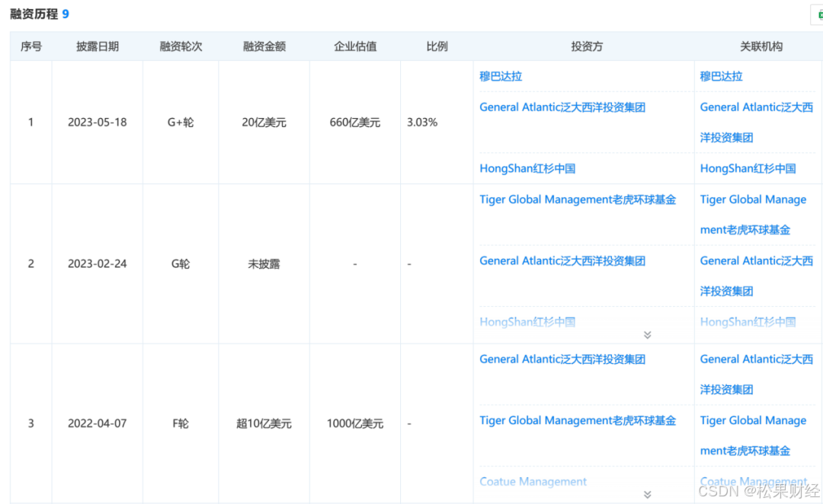Click the 660亿美元 valuation cell
The width and height of the screenshot is (823, 504).
coord(355,123)
